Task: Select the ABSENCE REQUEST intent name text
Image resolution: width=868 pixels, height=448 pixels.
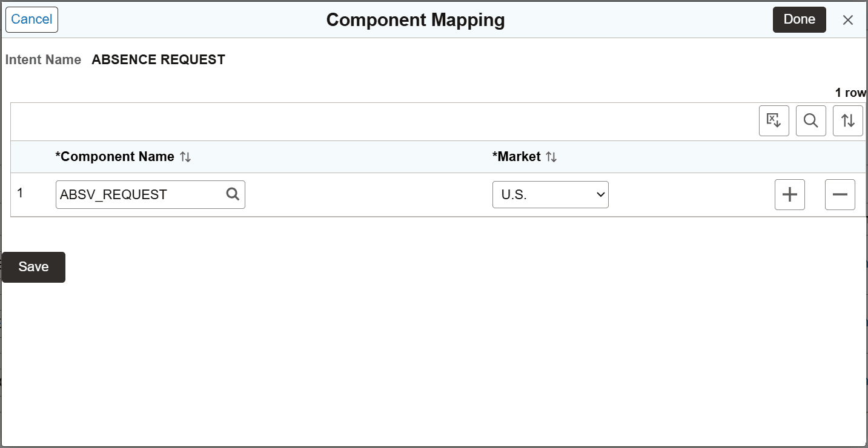Action: (159, 60)
